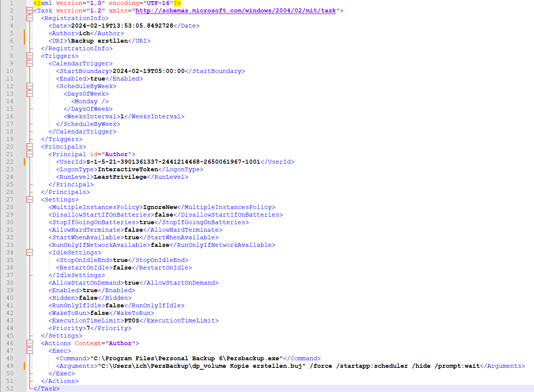Click the /startapp:scheduler argument

372,366
